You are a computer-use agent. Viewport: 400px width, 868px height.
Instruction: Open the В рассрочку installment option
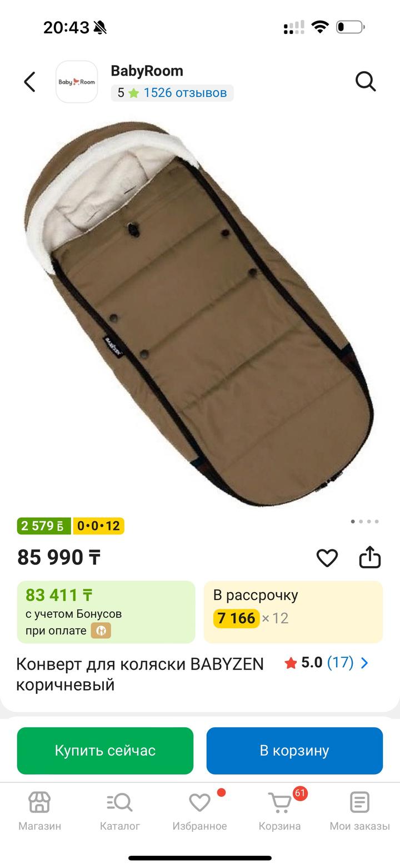pyautogui.click(x=293, y=612)
